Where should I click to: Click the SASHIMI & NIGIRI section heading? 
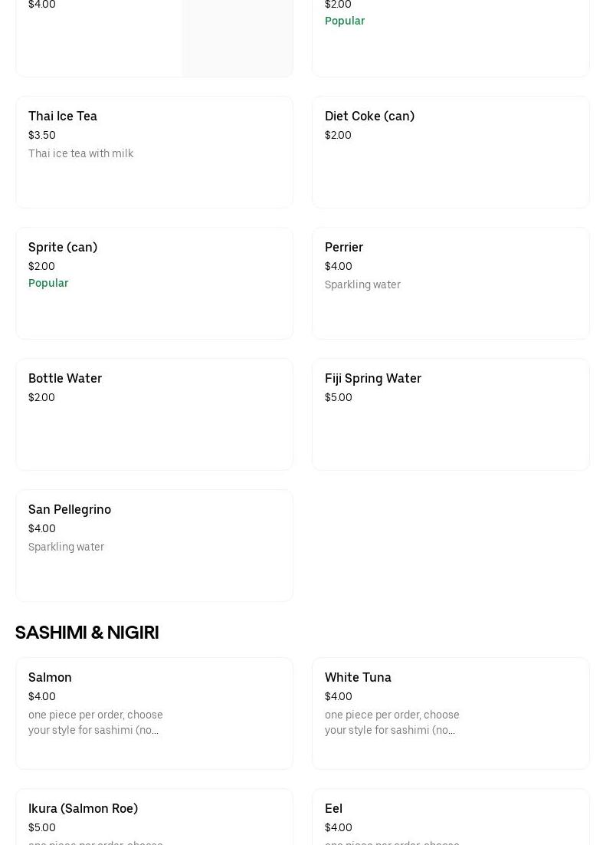(x=87, y=633)
